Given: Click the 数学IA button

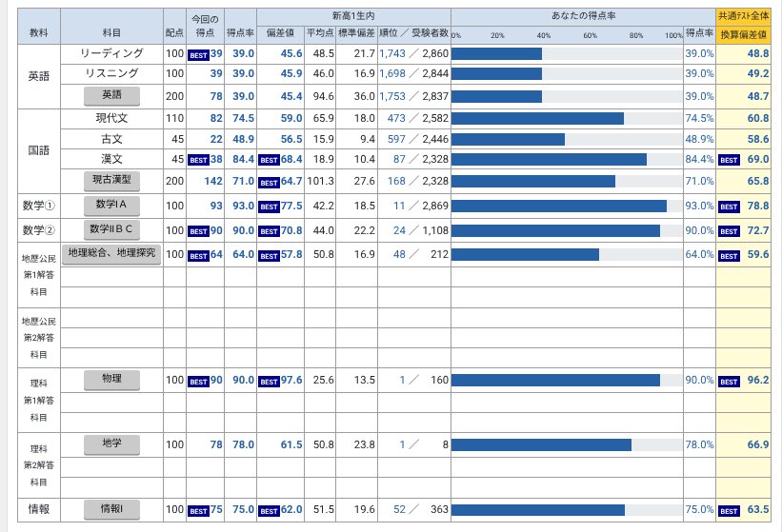Looking at the screenshot, I should tap(111, 205).
